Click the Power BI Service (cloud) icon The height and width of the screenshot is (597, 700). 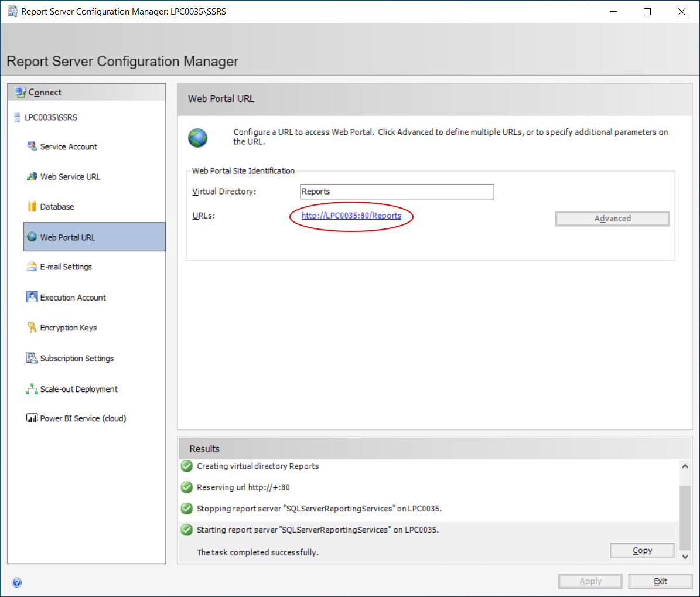32,418
